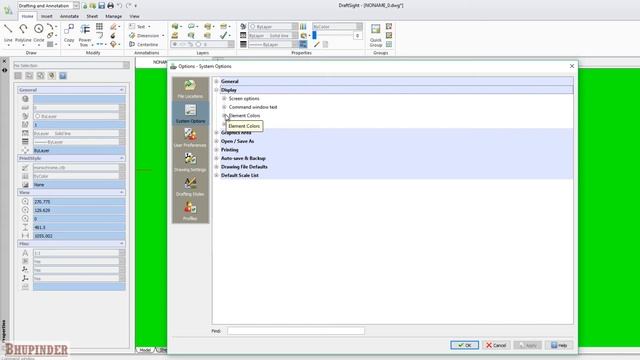Viewport: 640px width, 360px height.
Task: Click the Quick Group icon
Action: point(376,35)
